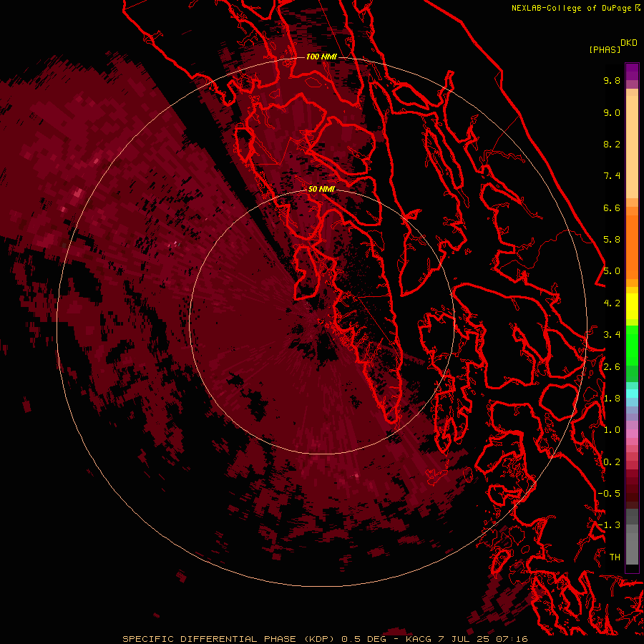
Task: Click the 7.4 scale value
Action: pyautogui.click(x=612, y=176)
